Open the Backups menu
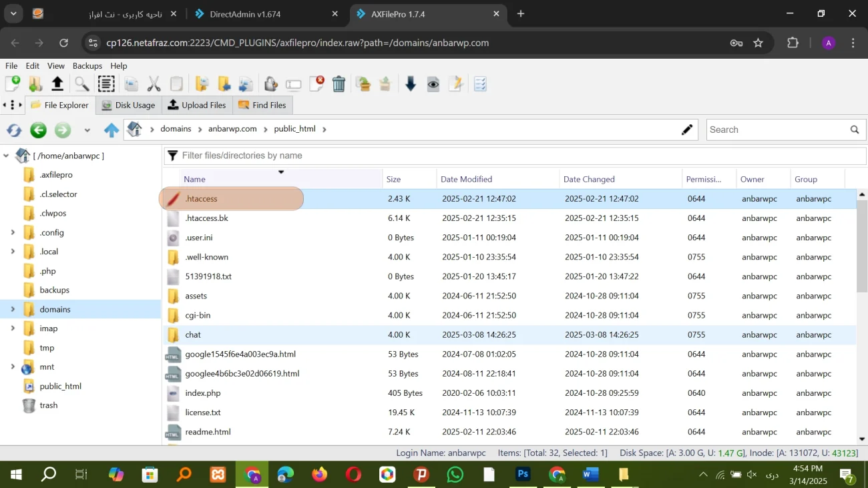The width and height of the screenshot is (868, 488). (x=87, y=65)
